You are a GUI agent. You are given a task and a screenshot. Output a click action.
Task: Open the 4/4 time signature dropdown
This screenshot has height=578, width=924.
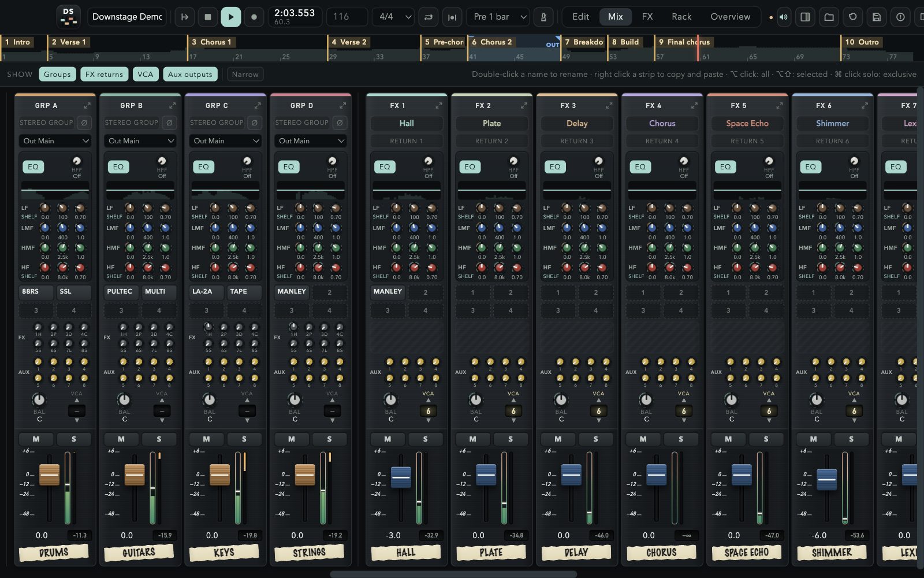[x=393, y=17]
